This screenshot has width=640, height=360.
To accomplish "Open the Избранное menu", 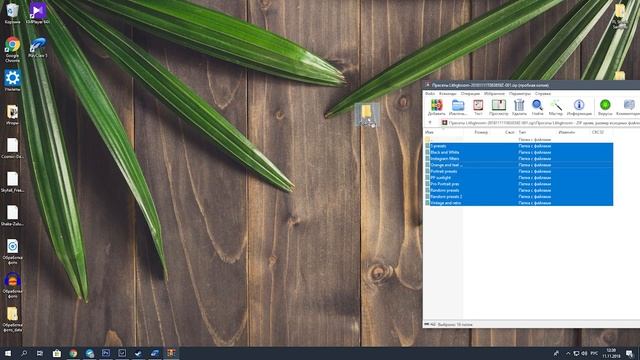I will (x=494, y=93).
